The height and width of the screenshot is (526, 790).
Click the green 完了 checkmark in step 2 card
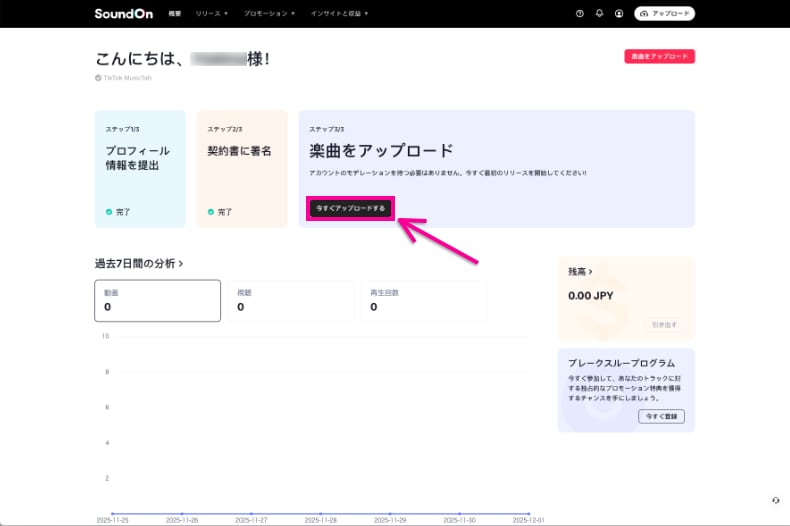(211, 212)
